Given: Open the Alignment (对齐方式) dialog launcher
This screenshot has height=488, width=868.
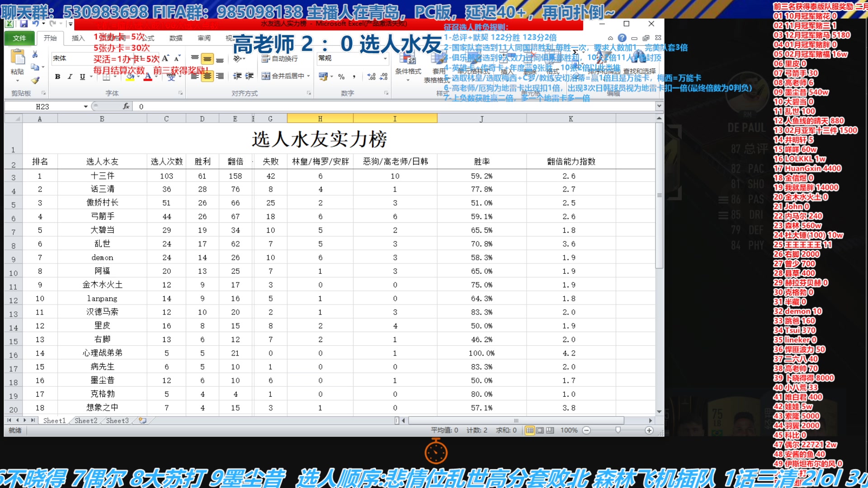Looking at the screenshot, I should coord(309,93).
